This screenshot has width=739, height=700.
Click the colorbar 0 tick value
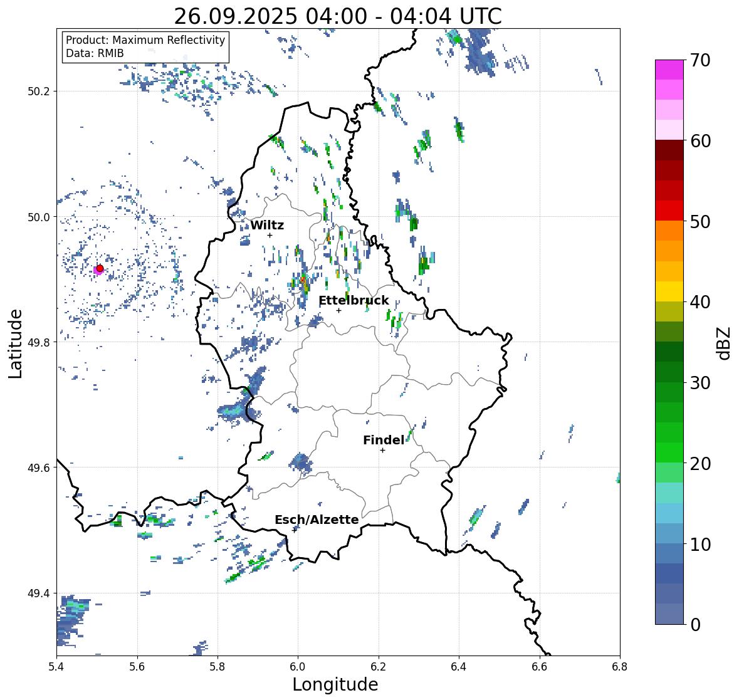[x=695, y=625]
